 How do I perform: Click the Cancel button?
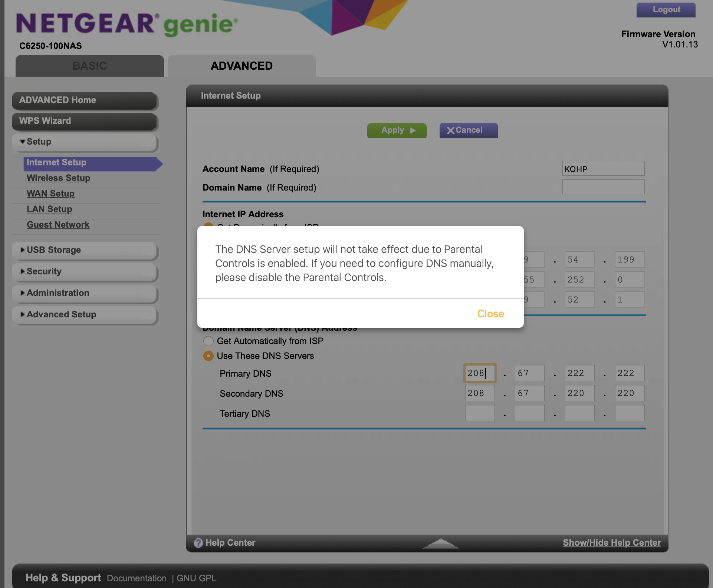click(x=469, y=131)
